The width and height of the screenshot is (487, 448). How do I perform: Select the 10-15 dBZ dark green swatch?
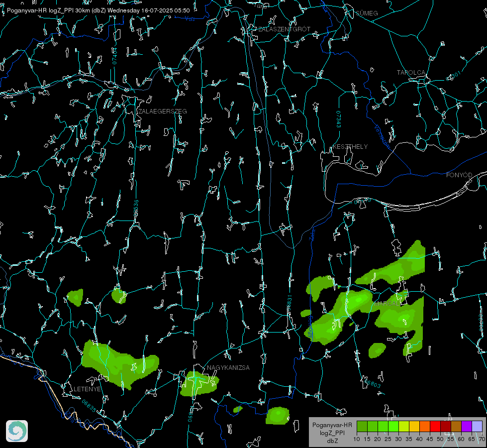pyautogui.click(x=362, y=426)
